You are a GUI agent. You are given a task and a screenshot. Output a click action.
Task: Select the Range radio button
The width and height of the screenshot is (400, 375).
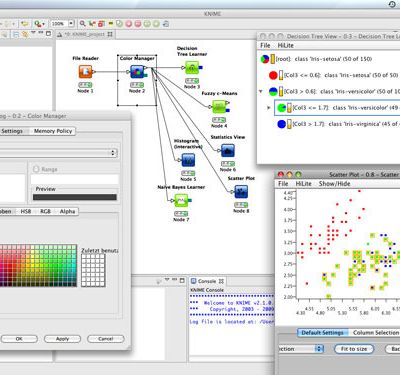[x=36, y=169]
